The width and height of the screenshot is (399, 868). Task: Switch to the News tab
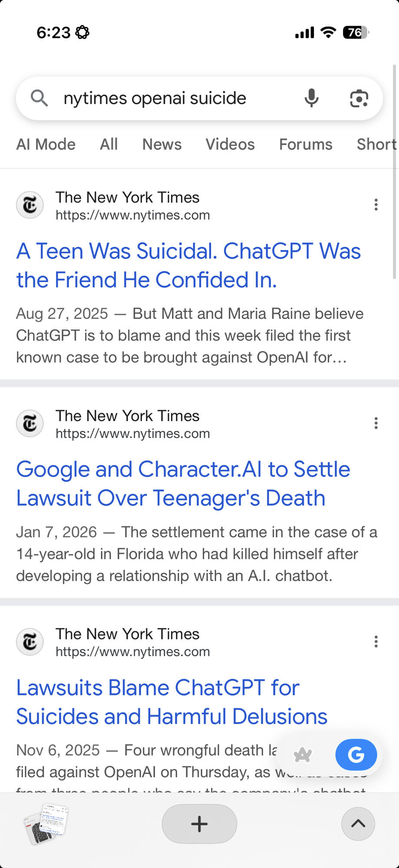(162, 145)
